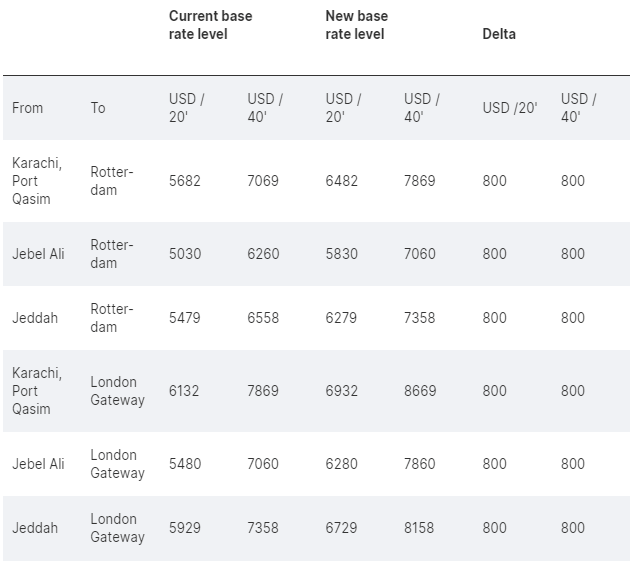Click the 6558 rate value
631x562 pixels.
263,318
